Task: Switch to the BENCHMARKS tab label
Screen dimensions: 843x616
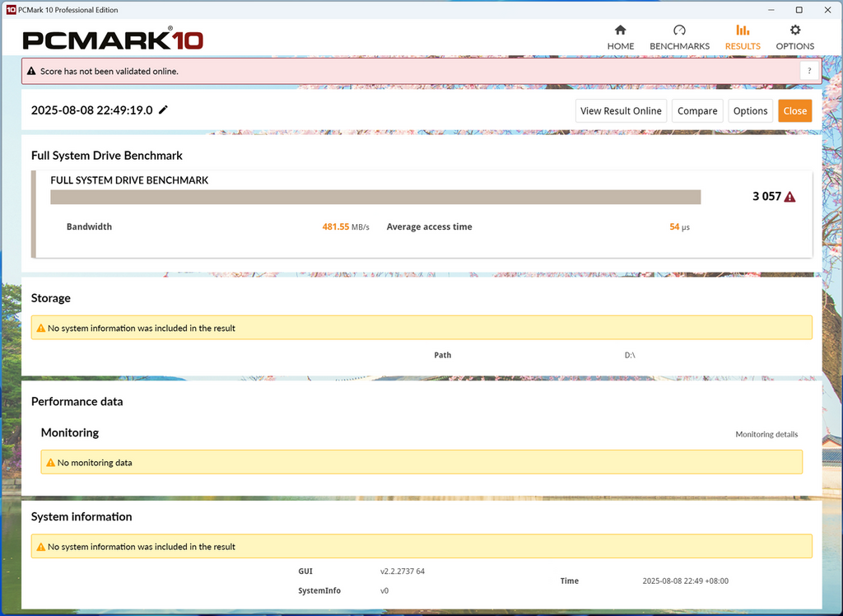Action: click(x=679, y=46)
